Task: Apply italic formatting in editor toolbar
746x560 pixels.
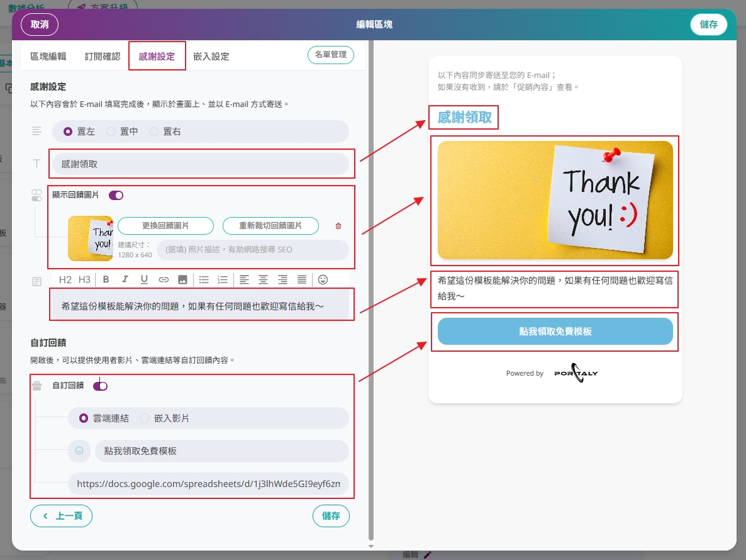Action: click(x=125, y=280)
